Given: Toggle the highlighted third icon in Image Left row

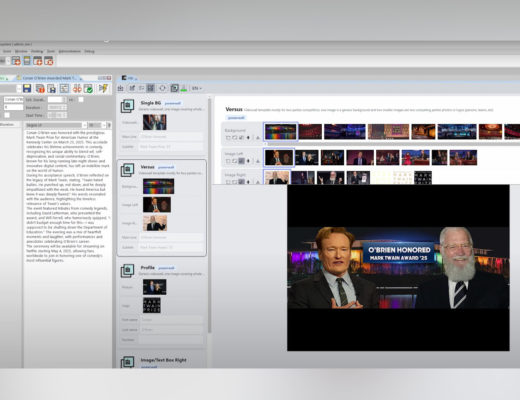Looking at the screenshot, I should 241,161.
